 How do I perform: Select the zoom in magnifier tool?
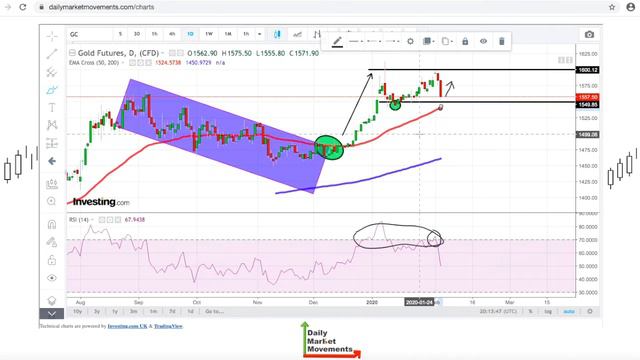coord(52,201)
